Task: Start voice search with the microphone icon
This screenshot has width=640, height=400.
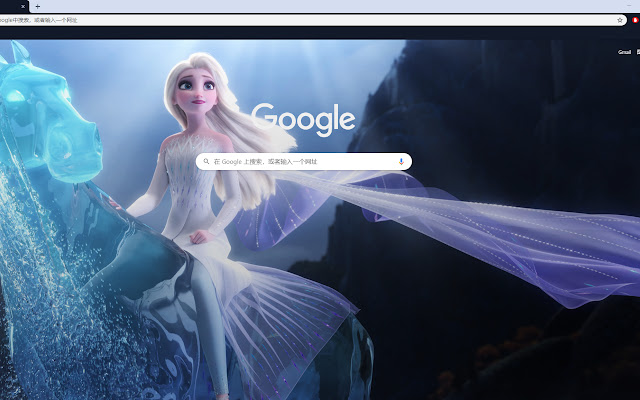Action: tap(401, 162)
